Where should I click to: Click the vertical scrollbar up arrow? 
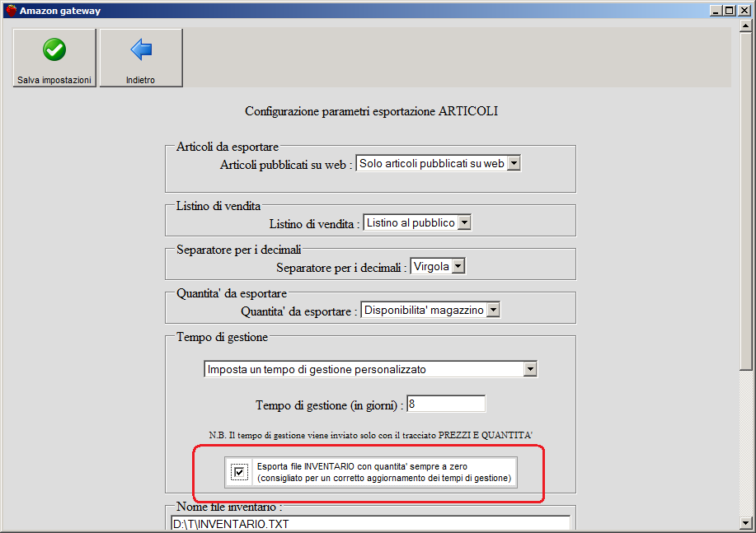[745, 26]
